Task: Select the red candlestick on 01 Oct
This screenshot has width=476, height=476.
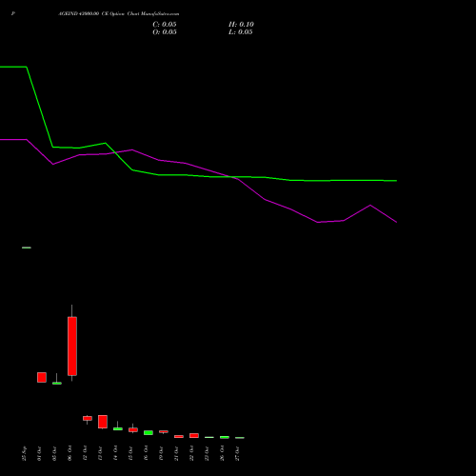Action: click(42, 377)
